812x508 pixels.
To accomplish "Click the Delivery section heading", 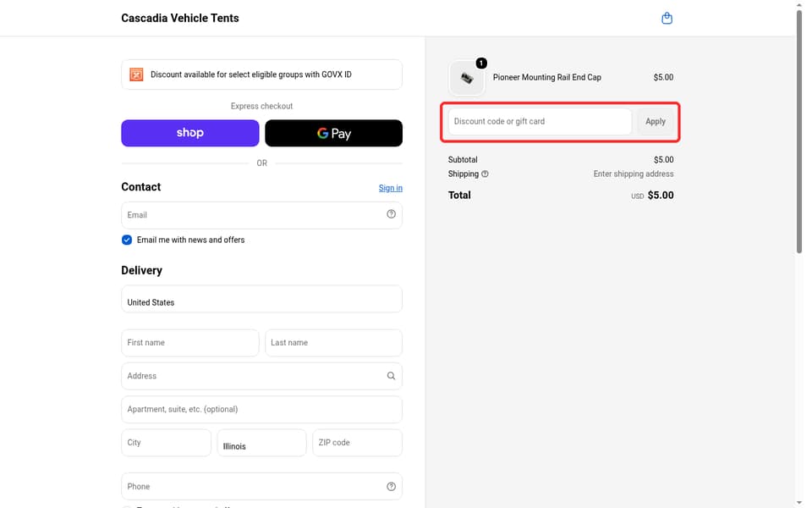I will pyautogui.click(x=141, y=271).
